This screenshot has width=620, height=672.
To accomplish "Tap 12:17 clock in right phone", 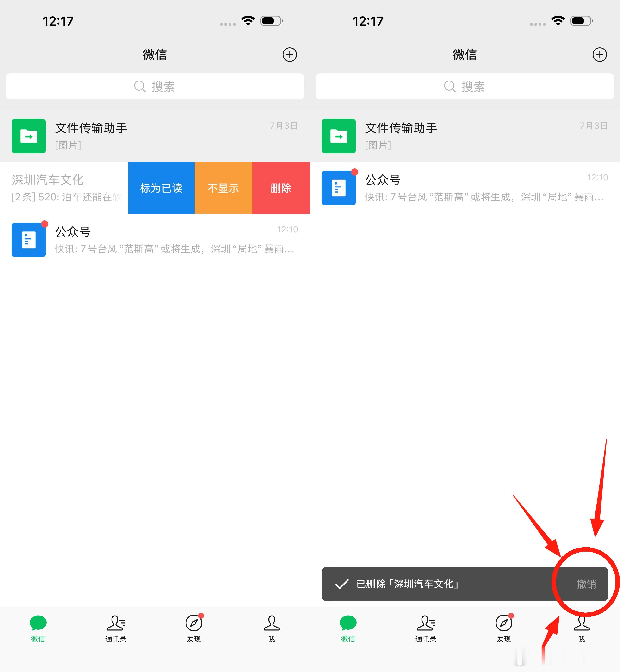I will click(x=368, y=21).
